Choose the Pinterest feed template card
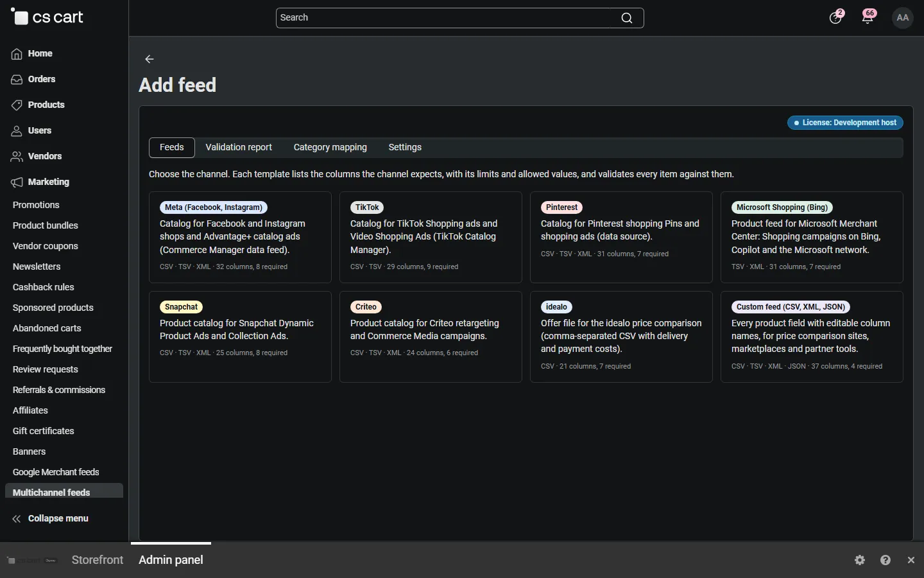 click(x=622, y=238)
